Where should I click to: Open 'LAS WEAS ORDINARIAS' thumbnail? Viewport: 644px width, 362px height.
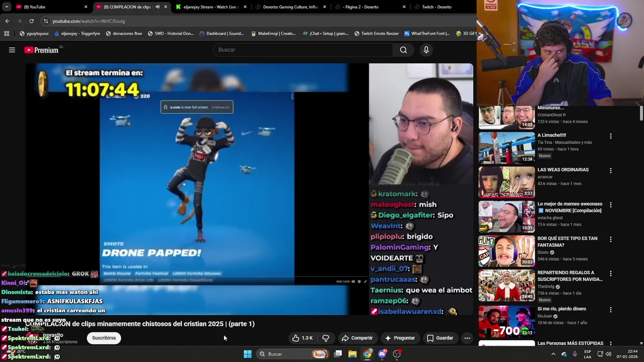(x=507, y=182)
